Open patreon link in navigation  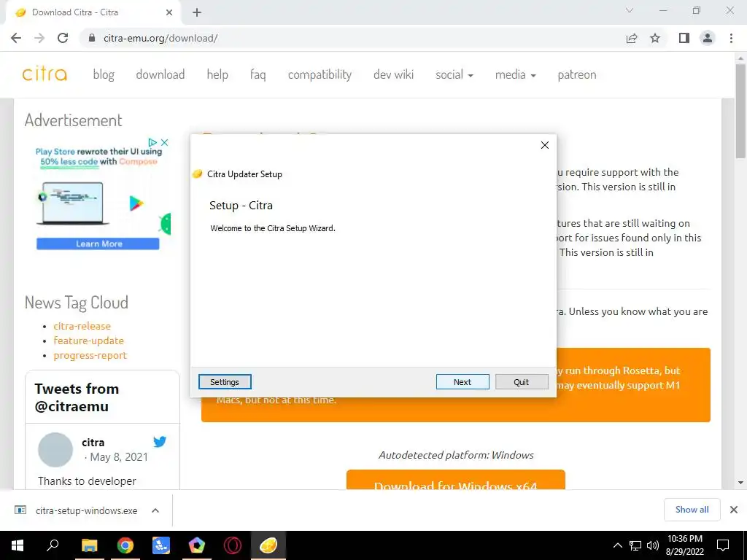pos(577,75)
